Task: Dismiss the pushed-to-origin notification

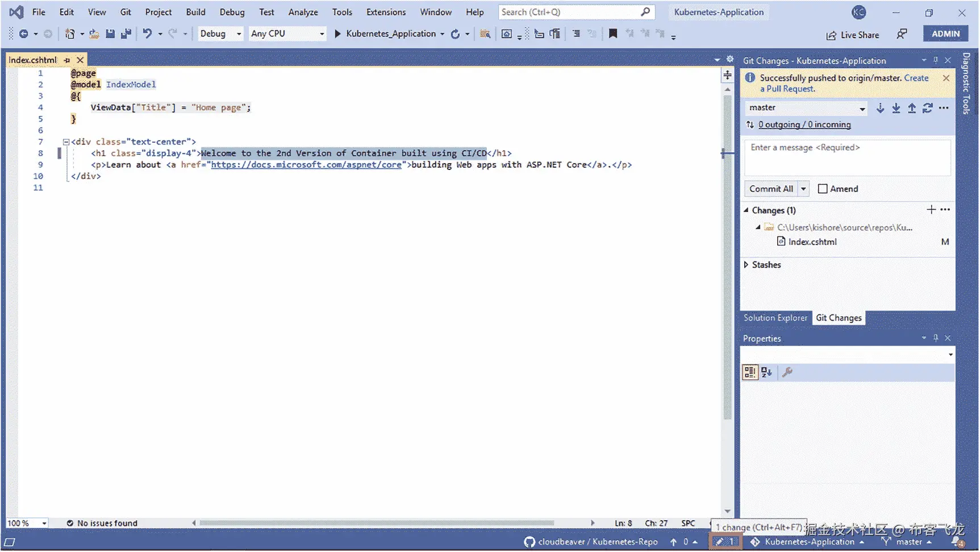Action: [x=946, y=78]
